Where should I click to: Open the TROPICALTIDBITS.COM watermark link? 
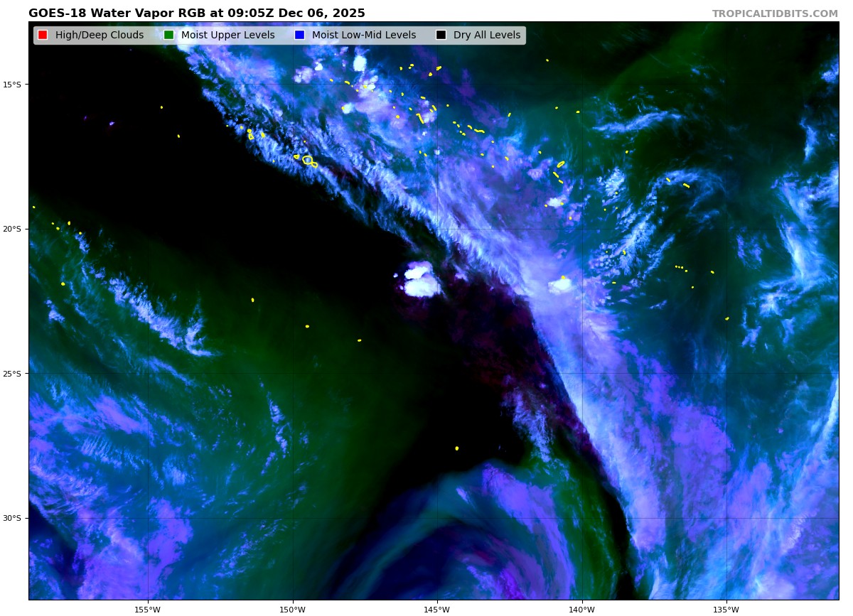click(775, 13)
